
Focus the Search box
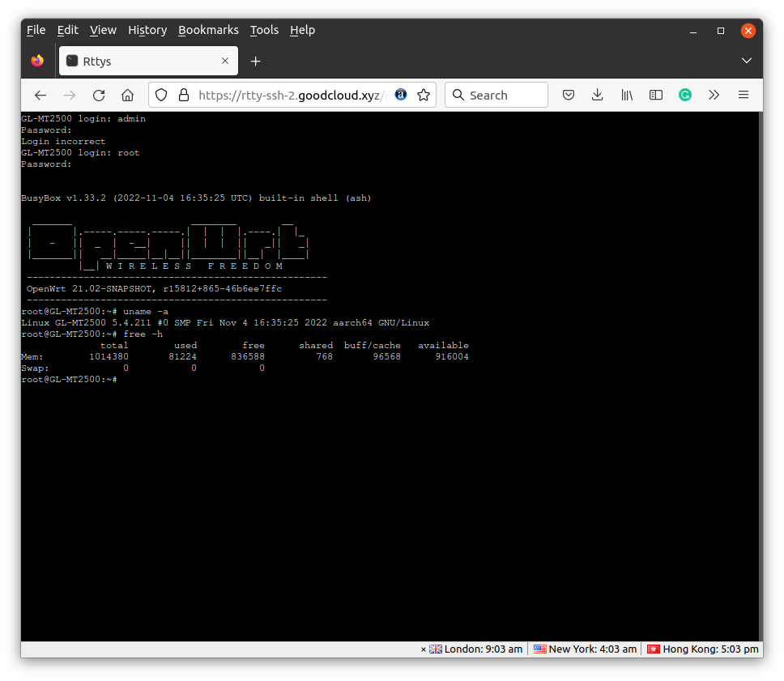[x=496, y=95]
